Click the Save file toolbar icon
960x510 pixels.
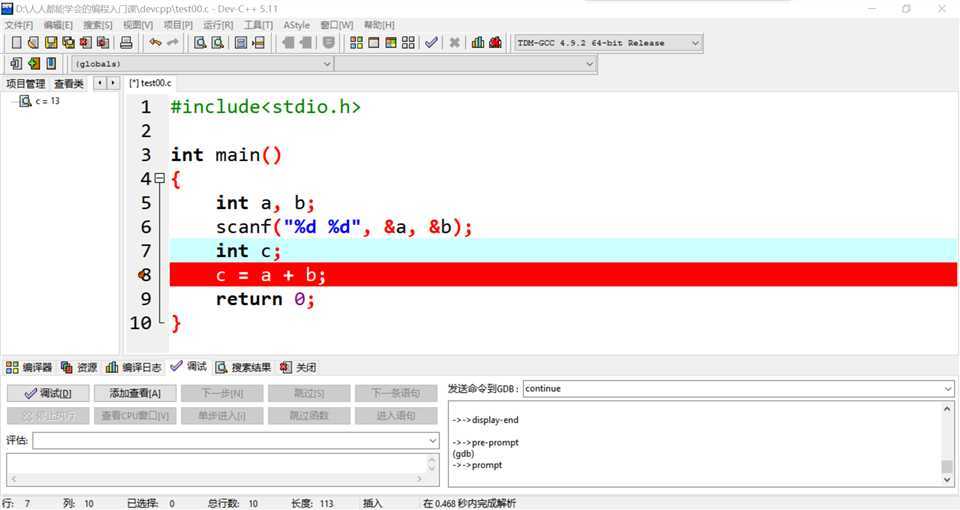[51, 43]
